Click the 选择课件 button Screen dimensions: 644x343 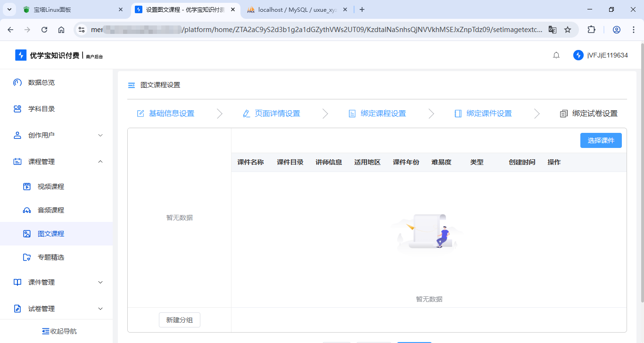601,140
